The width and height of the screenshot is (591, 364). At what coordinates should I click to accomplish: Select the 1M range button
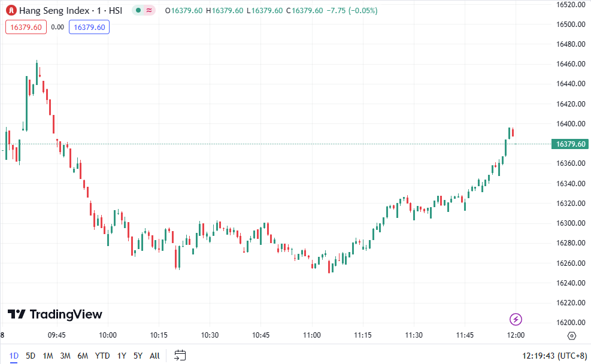pos(48,356)
